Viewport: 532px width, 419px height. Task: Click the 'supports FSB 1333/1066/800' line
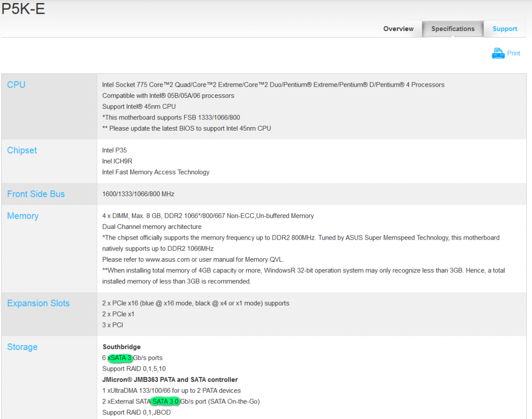tap(171, 117)
